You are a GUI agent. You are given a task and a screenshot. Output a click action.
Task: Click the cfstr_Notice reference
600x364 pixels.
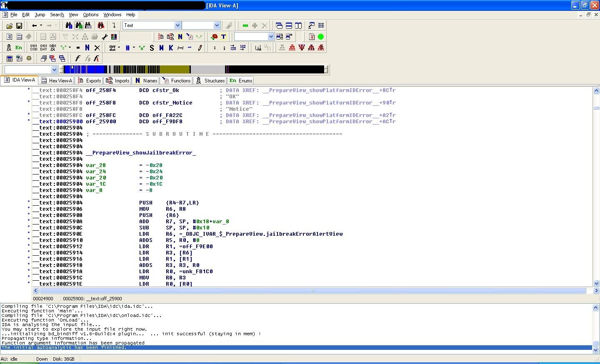point(172,103)
